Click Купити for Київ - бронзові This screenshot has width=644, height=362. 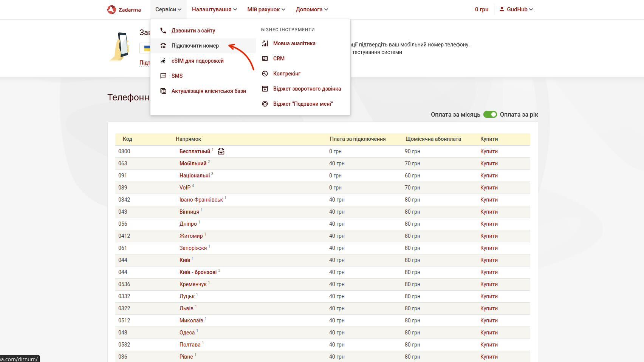pos(489,272)
